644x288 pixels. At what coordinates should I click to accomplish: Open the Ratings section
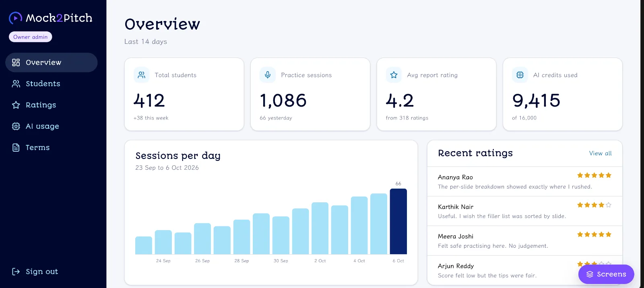point(52,105)
